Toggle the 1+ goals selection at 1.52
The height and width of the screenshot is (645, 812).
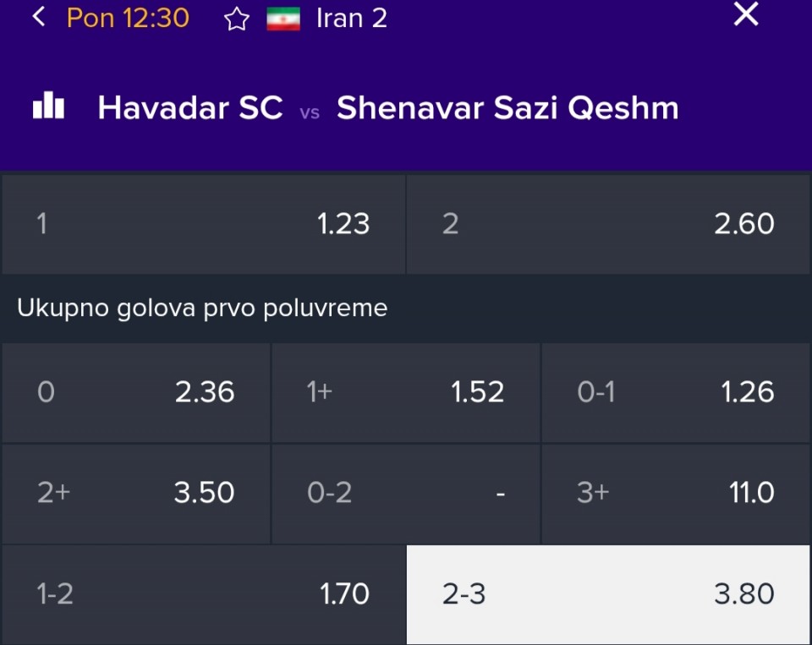(406, 392)
